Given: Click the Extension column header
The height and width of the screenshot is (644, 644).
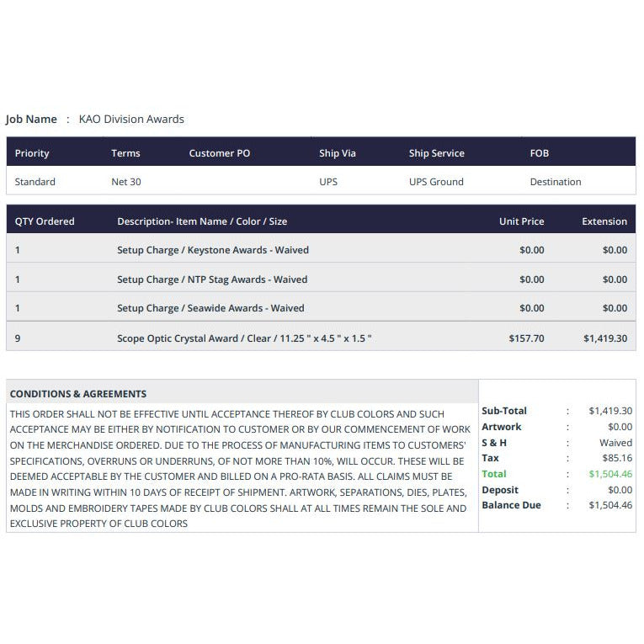Looking at the screenshot, I should [x=604, y=221].
